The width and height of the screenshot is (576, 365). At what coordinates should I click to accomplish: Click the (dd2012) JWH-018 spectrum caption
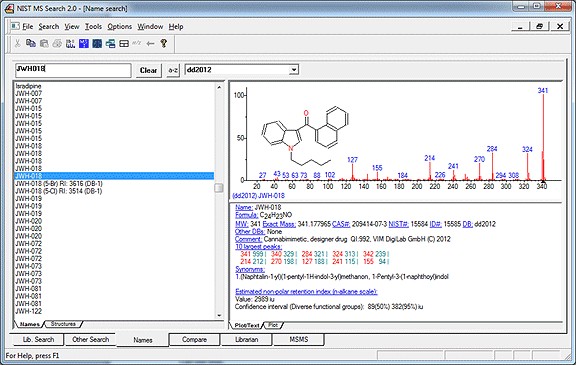click(259, 196)
